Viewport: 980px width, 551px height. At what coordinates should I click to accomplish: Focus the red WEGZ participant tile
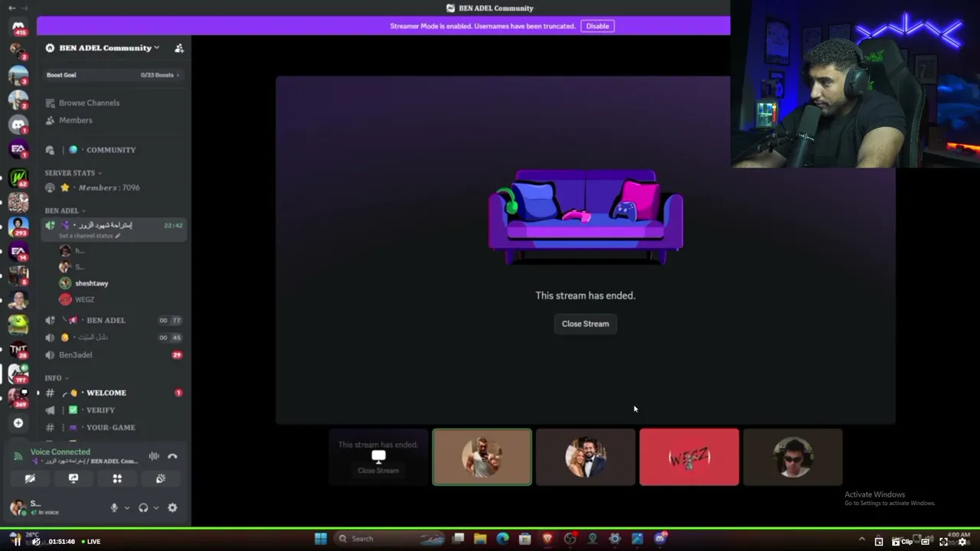[x=689, y=457]
